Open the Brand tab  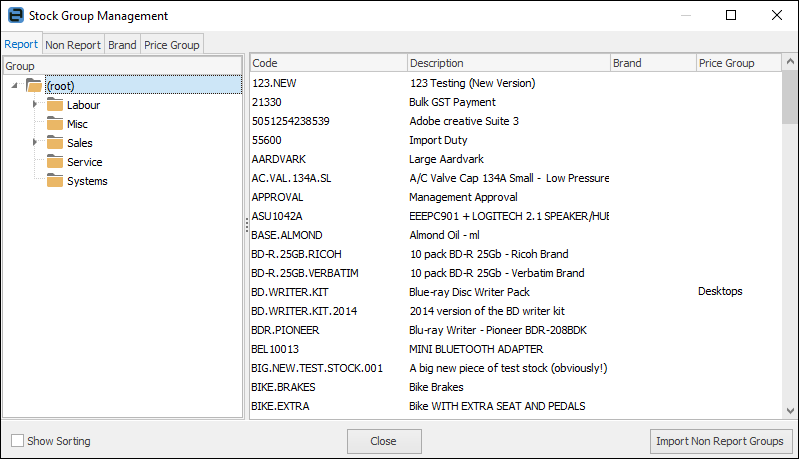coord(122,45)
